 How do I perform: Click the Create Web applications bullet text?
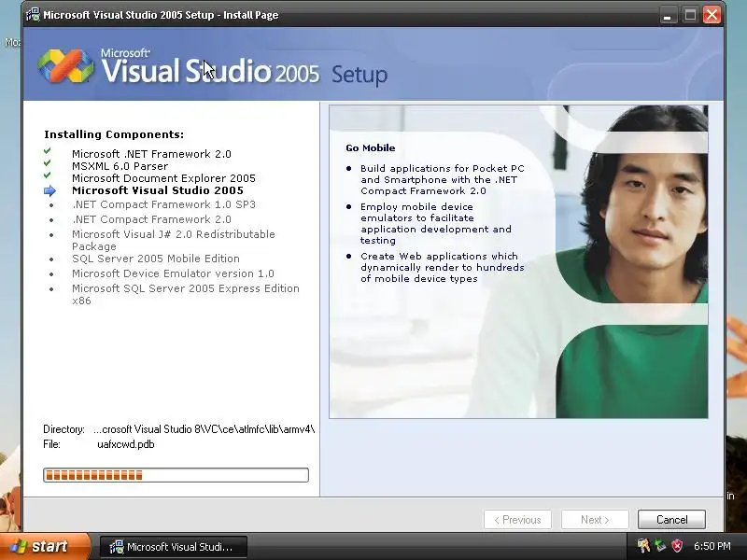click(x=442, y=267)
